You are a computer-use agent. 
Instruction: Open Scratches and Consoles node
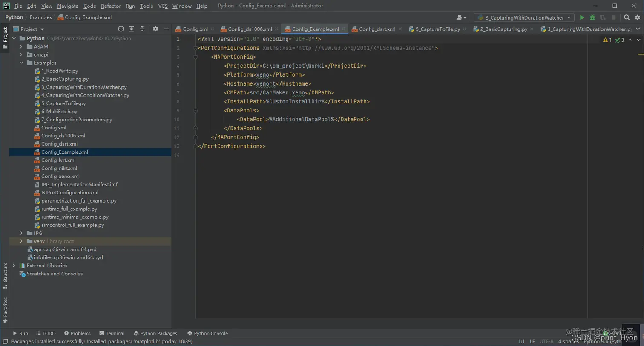(x=55, y=274)
